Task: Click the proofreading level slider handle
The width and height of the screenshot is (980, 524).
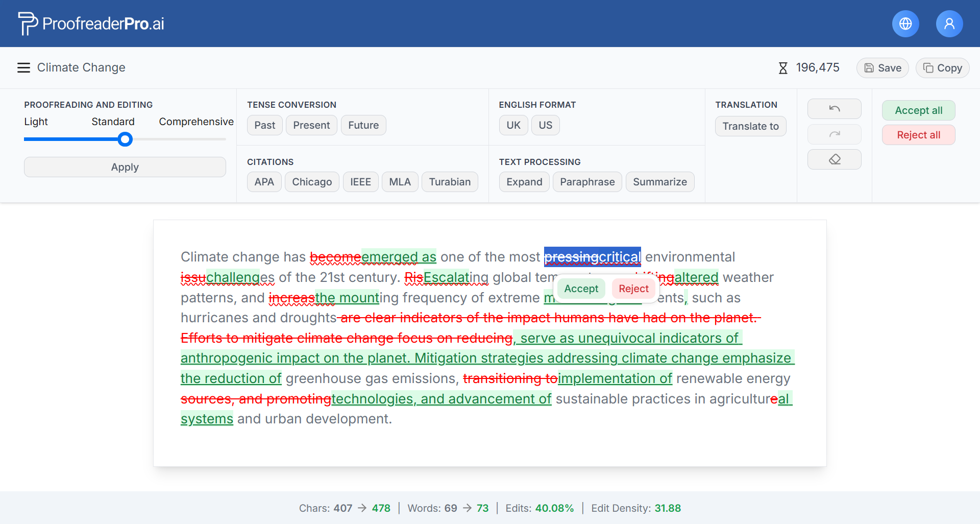Action: coord(125,139)
